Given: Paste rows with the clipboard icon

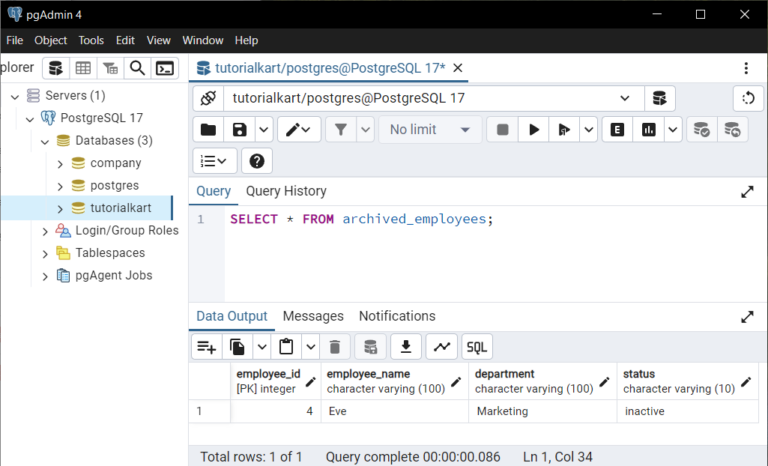Looking at the screenshot, I should point(286,347).
